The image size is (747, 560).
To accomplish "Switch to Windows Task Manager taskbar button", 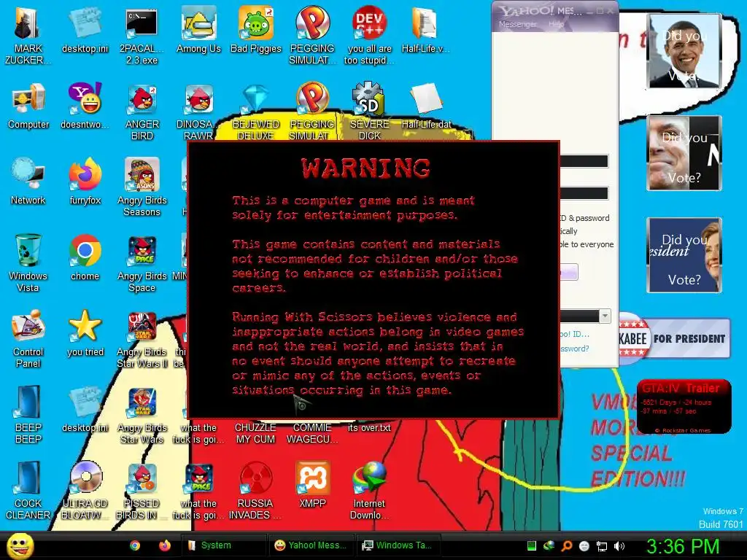I will pyautogui.click(x=398, y=545).
